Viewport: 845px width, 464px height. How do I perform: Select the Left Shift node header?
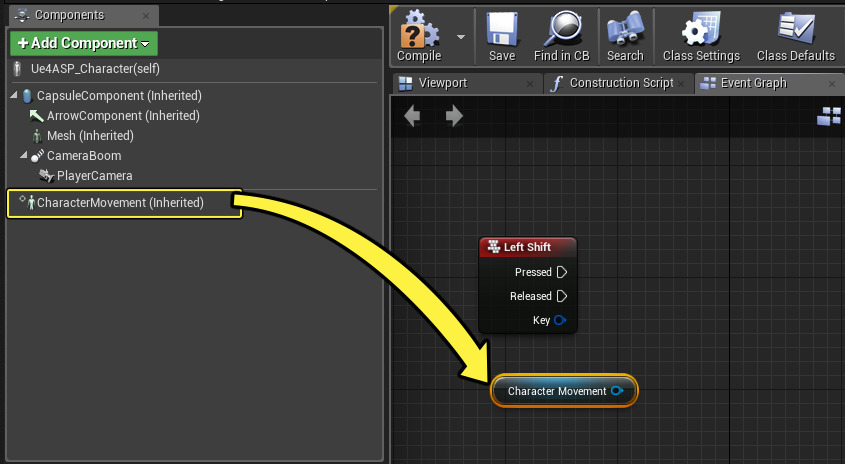click(x=528, y=247)
